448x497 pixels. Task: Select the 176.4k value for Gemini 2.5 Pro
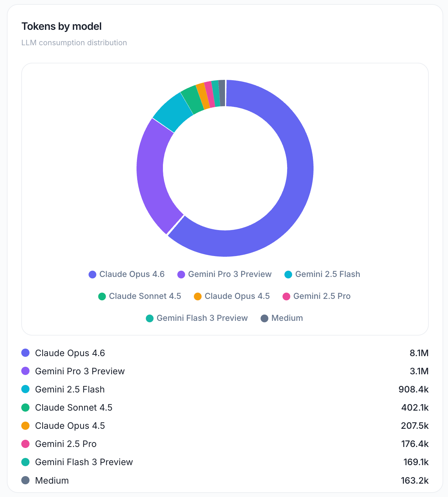415,444
